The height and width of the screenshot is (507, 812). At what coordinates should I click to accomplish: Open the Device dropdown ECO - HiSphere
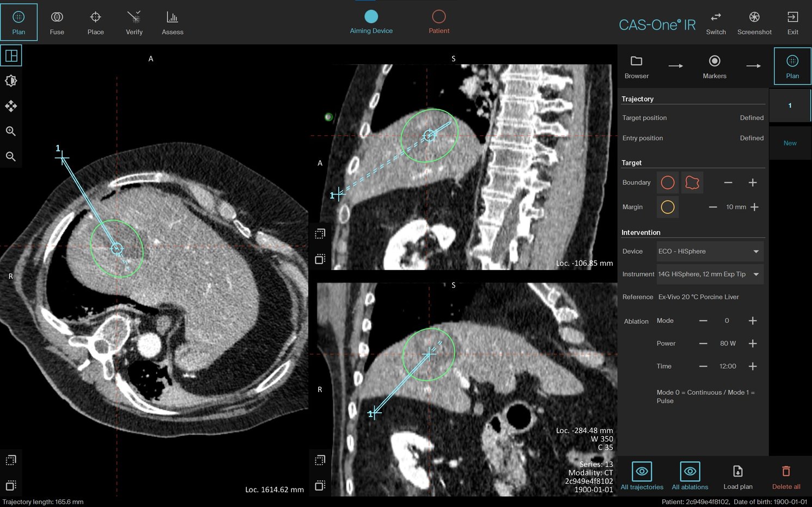coord(710,251)
